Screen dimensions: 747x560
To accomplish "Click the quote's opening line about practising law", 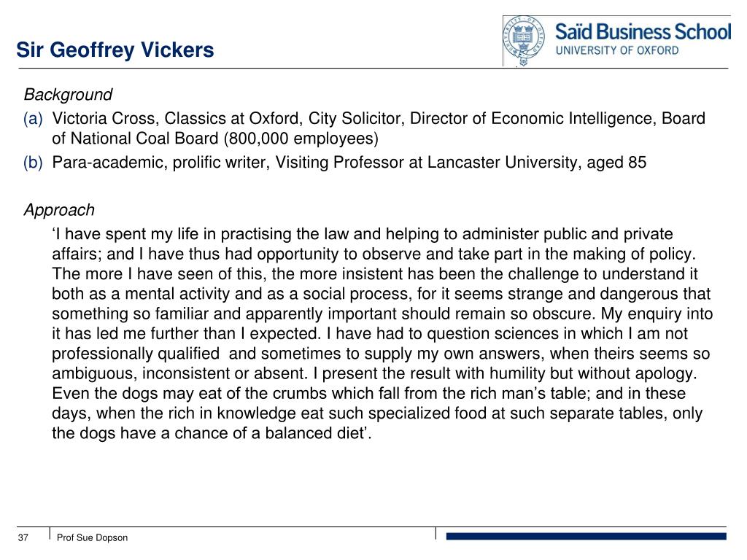I will [x=363, y=234].
